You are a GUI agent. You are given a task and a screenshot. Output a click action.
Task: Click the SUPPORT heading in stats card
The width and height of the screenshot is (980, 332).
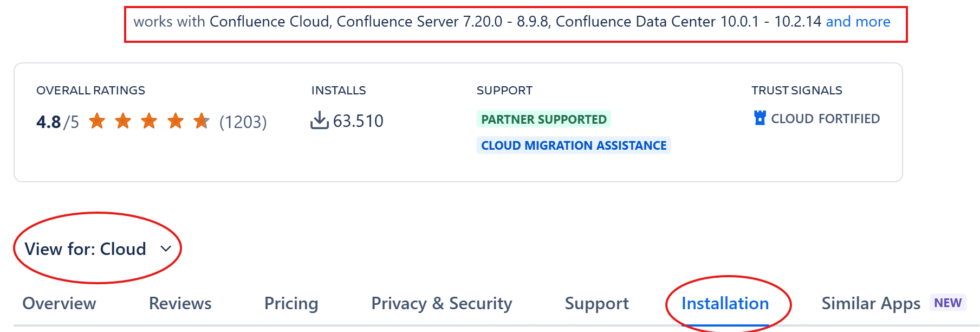click(504, 91)
